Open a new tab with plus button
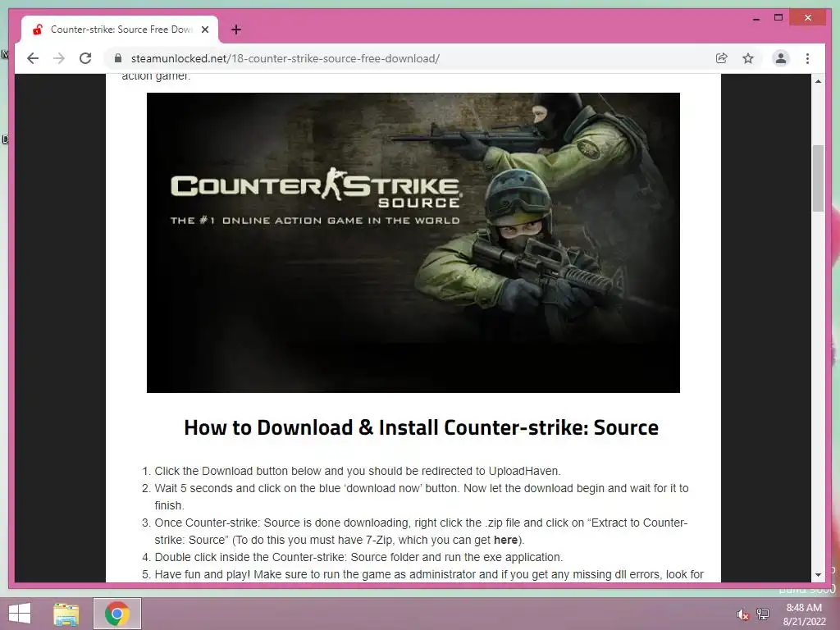Image resolution: width=840 pixels, height=630 pixels. [x=236, y=30]
